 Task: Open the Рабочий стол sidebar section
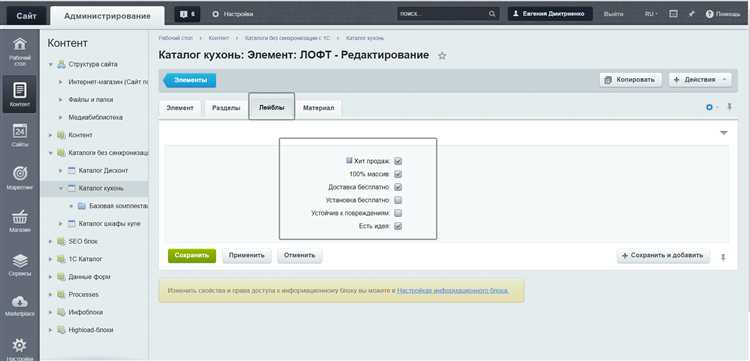20,52
